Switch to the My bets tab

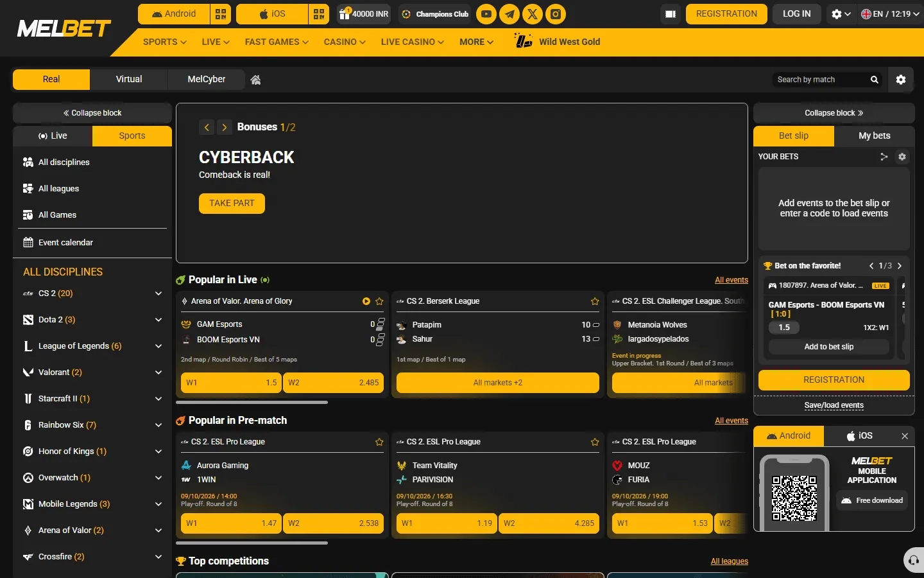pos(875,136)
